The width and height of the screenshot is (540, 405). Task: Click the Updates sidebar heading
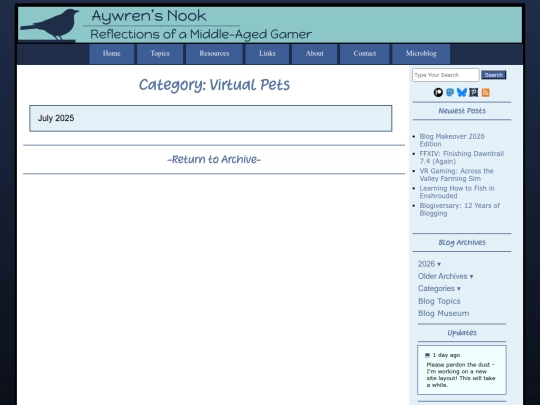click(x=462, y=333)
